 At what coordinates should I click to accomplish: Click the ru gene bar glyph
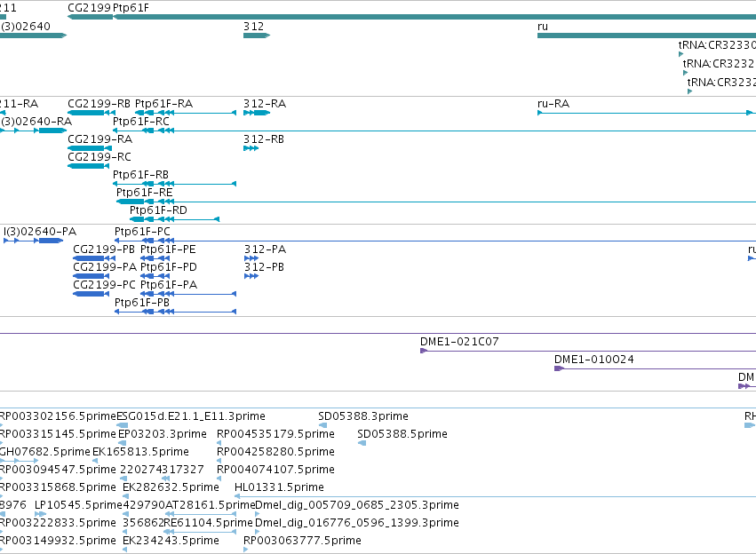(647, 36)
